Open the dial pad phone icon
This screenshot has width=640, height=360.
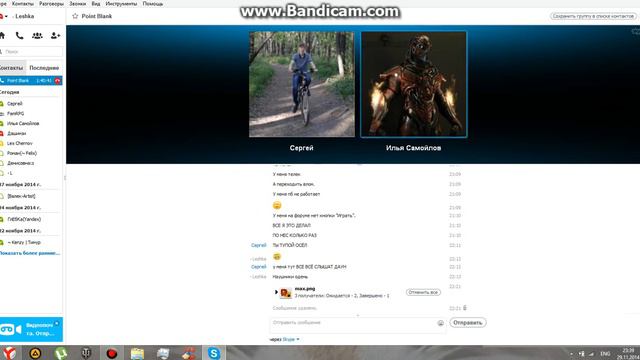click(x=19, y=36)
